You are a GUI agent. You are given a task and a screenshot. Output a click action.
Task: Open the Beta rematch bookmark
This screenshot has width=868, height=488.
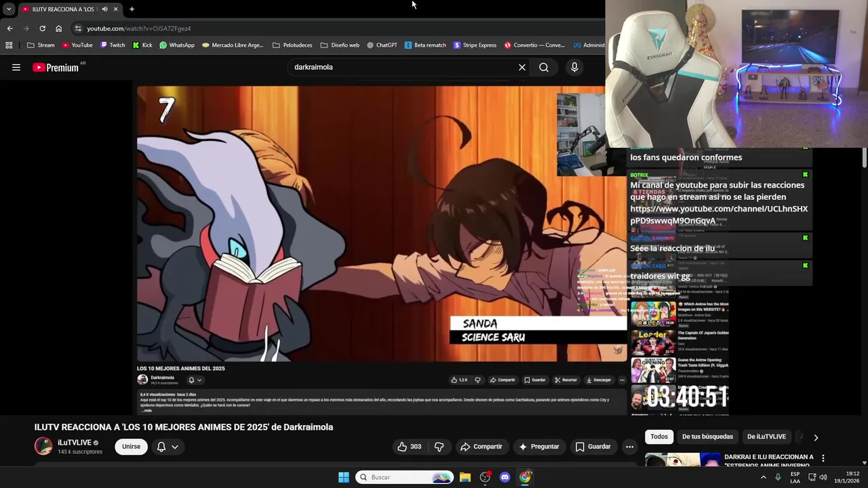coord(425,45)
